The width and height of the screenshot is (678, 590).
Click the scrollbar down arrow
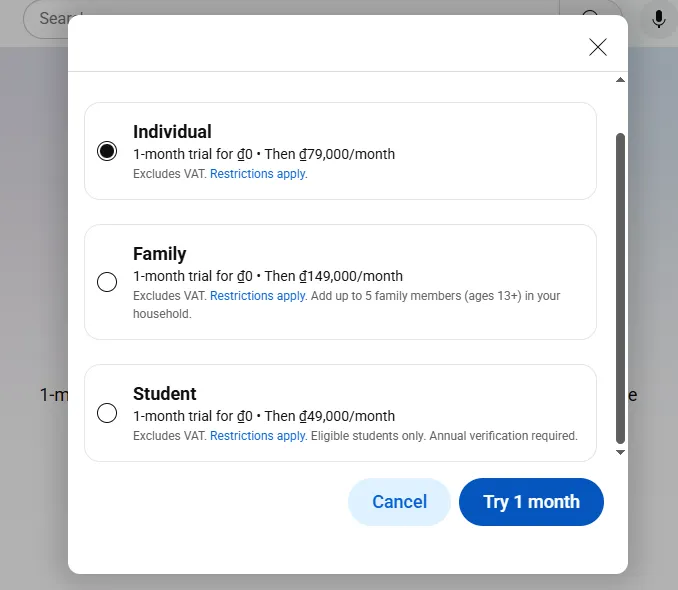click(620, 452)
